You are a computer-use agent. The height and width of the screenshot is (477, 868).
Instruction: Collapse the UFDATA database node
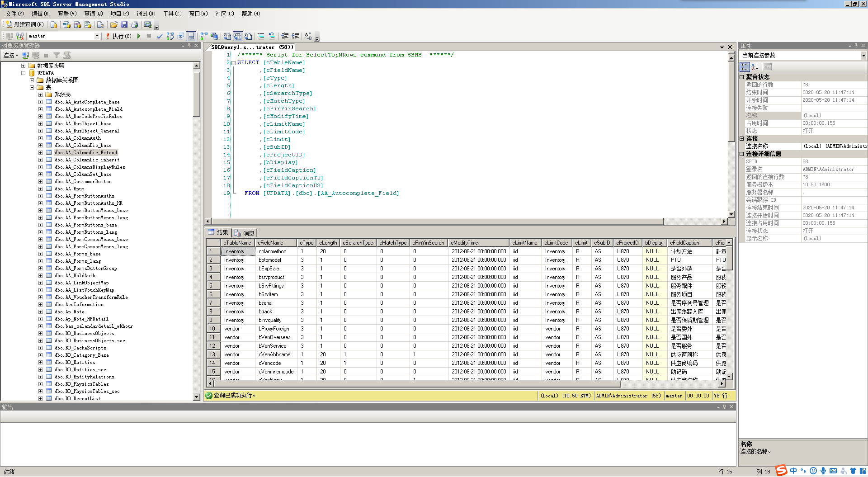point(23,73)
